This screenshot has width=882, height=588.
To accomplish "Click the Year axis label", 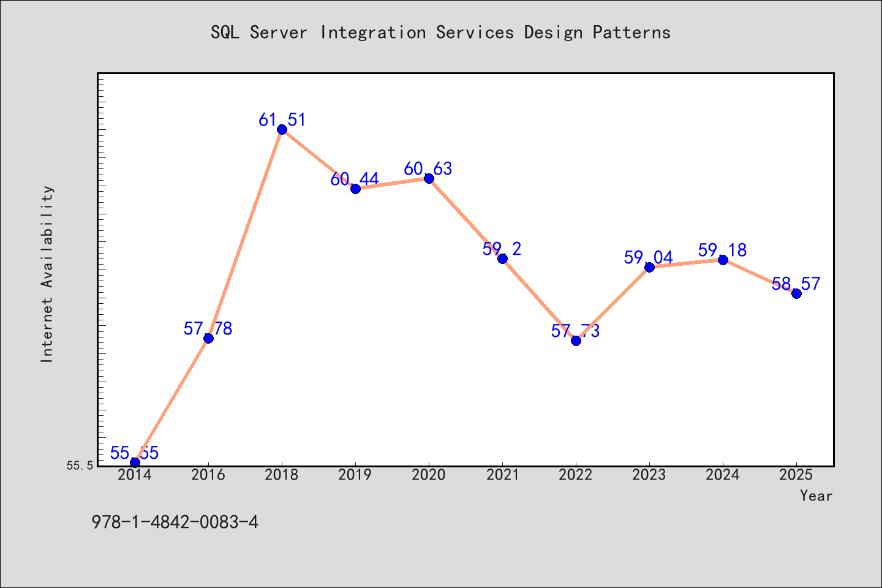I will pos(816,496).
